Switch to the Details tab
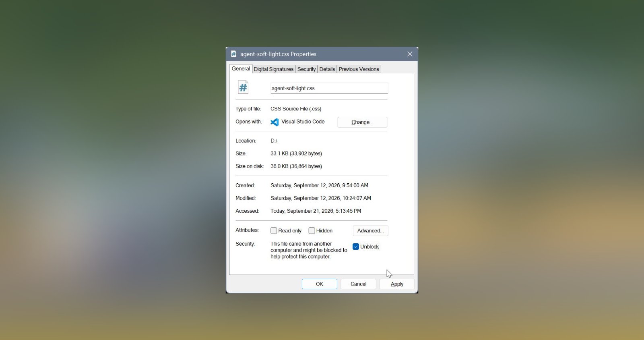The image size is (644, 340). pyautogui.click(x=327, y=69)
